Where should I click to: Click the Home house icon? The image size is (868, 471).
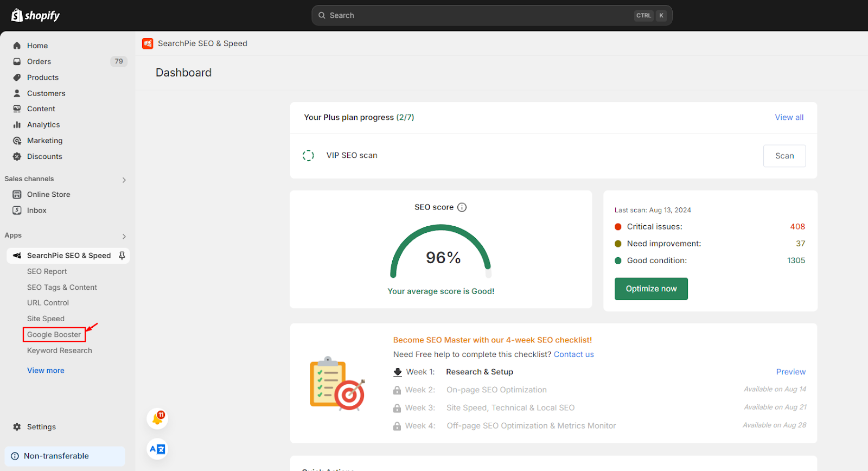tap(17, 46)
